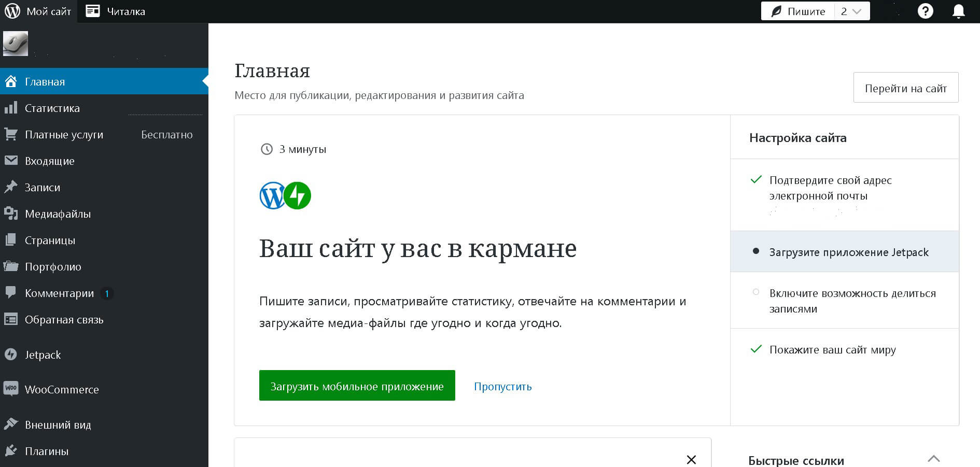Open Медиафайлы menu item
Image resolution: width=980 pixels, height=467 pixels.
[104, 214]
